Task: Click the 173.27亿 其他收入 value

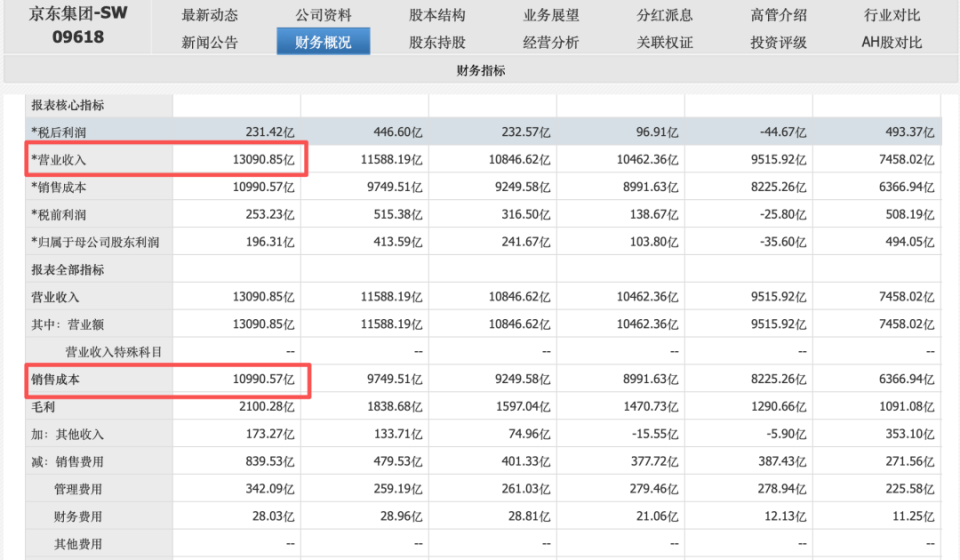Action: click(x=270, y=435)
